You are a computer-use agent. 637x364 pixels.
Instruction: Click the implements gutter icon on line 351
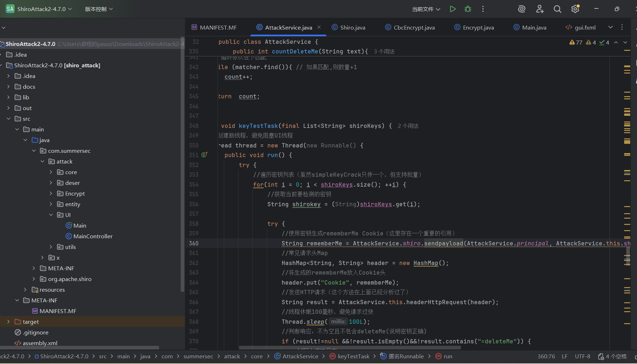204,155
